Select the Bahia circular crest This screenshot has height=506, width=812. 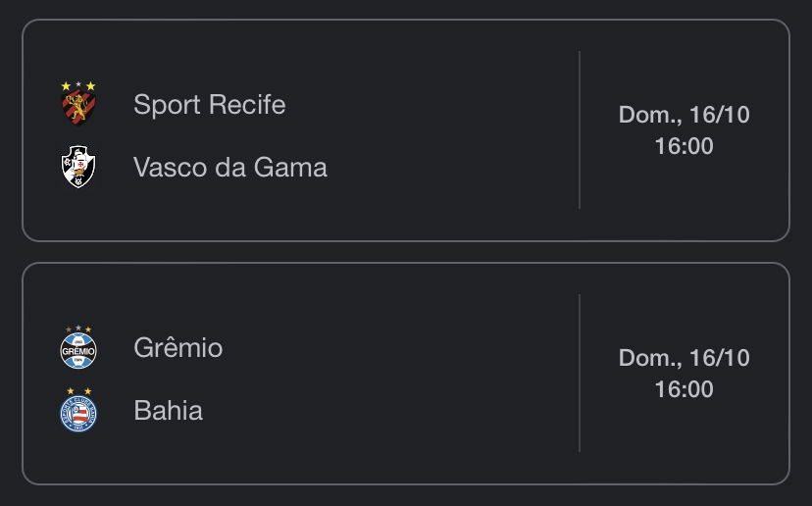tap(78, 414)
